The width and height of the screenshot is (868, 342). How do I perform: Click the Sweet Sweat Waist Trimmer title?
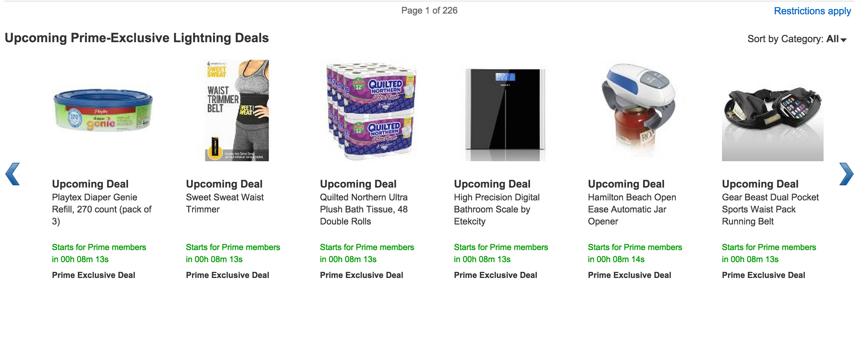225,203
